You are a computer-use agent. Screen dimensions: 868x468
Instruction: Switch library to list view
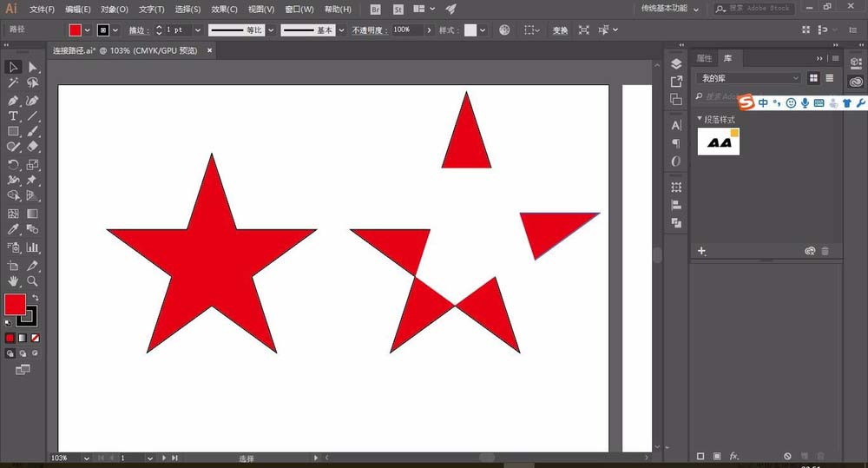(829, 78)
